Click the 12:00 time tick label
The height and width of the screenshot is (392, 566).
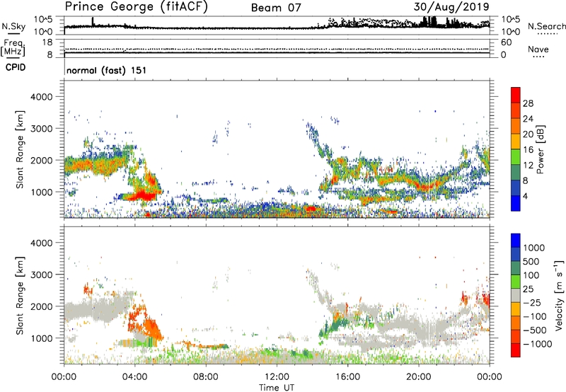coord(277,377)
